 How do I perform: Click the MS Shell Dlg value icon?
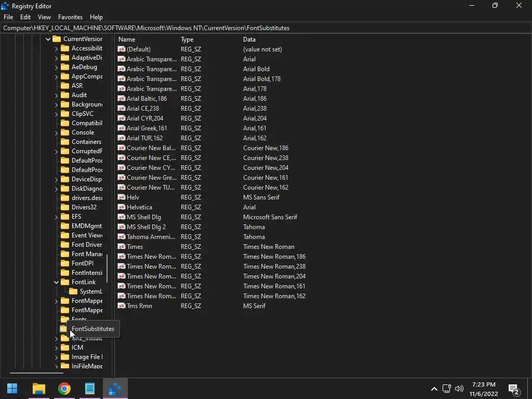(122, 217)
